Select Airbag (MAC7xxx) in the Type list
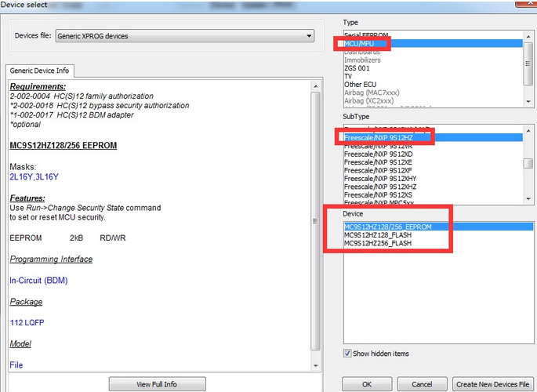The image size is (537, 392). click(x=434, y=93)
